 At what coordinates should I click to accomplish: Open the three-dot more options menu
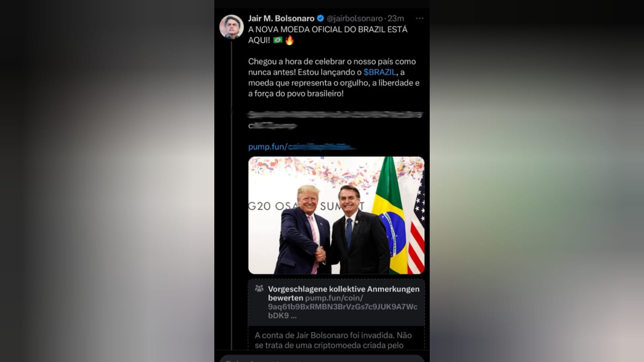point(420,18)
